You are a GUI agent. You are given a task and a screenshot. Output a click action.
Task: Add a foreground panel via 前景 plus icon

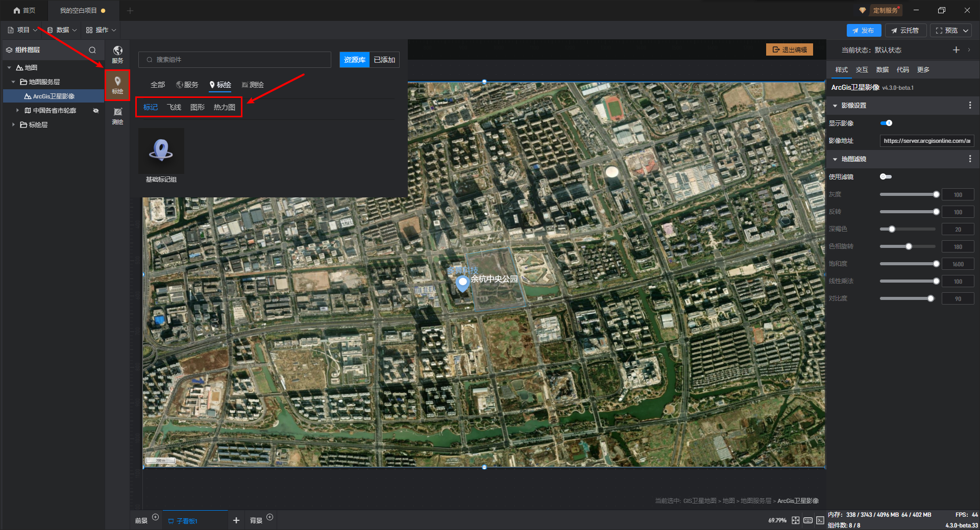pyautogui.click(x=156, y=517)
